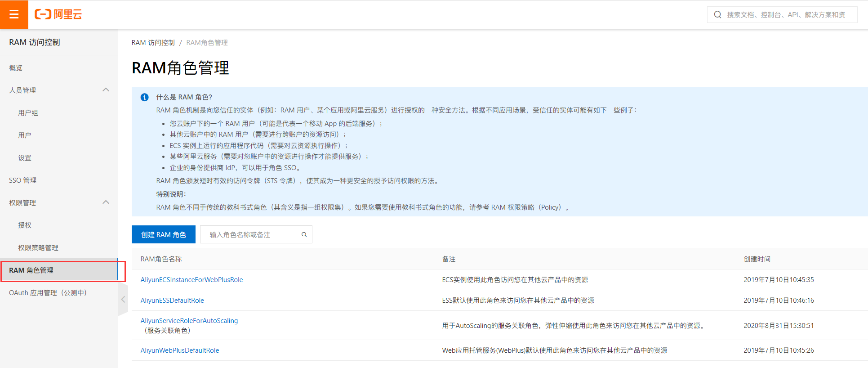Click the 什么是 RAM 角色? heading
The height and width of the screenshot is (368, 868).
pyautogui.click(x=184, y=97)
